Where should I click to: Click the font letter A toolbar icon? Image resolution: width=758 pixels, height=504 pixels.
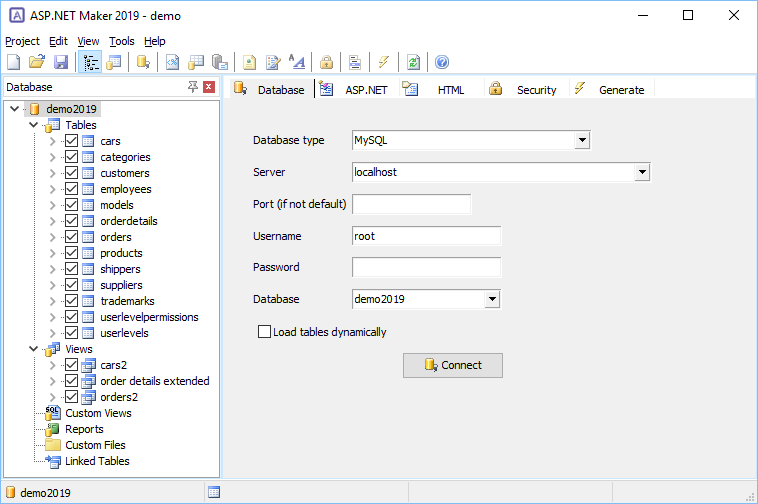tap(297, 62)
